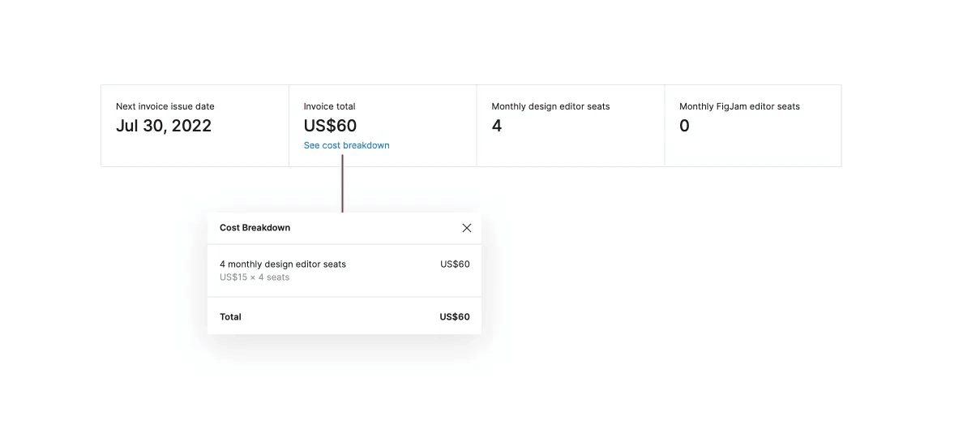
Task: Click the design editor seat count 4
Action: coord(497,126)
